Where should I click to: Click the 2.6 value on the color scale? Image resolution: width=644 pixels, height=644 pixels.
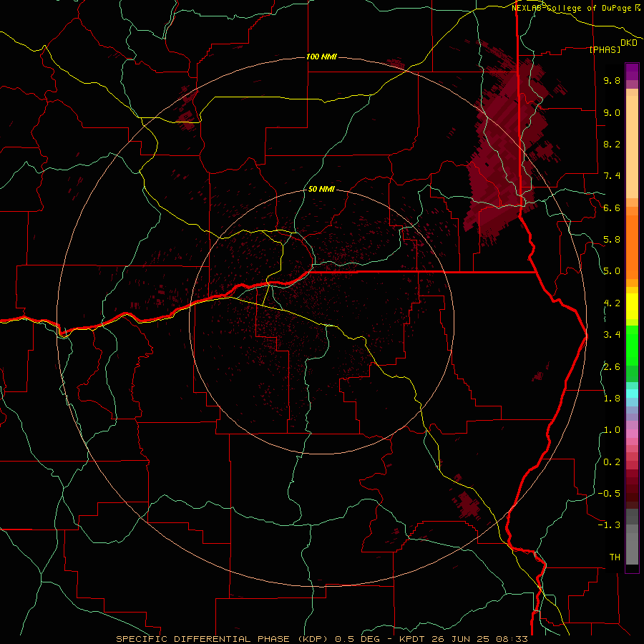[x=612, y=367]
